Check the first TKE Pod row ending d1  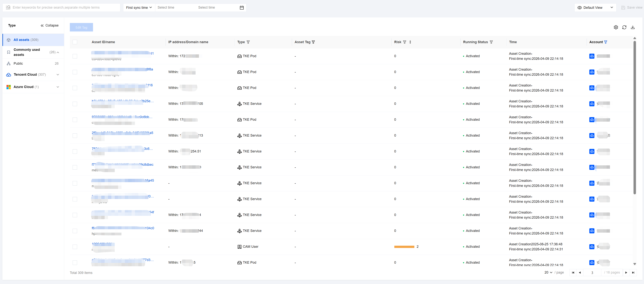click(x=75, y=56)
